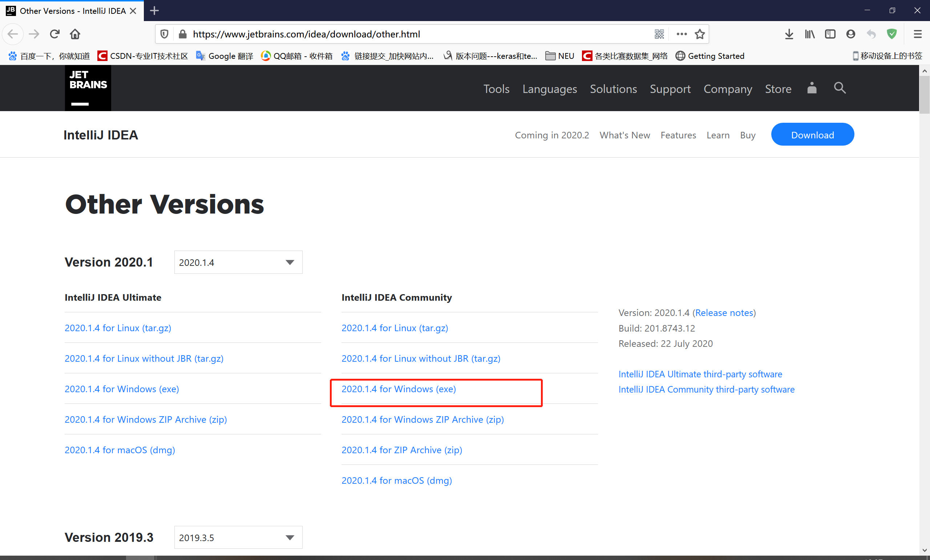Switch to the Features section
Screen dimensions: 930x560
(678, 135)
